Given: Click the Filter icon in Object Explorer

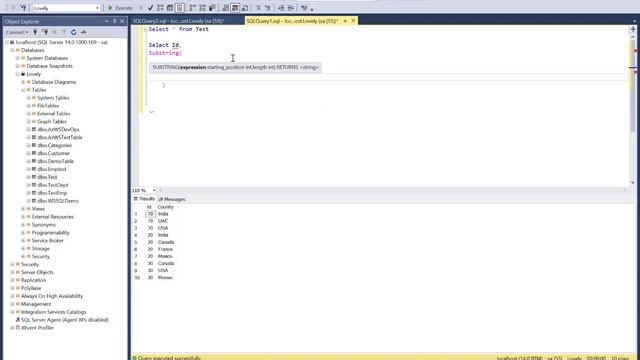Looking at the screenshot, I should 64,32.
